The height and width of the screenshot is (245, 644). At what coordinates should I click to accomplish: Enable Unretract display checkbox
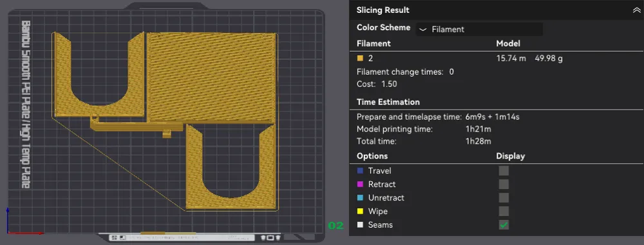coord(504,198)
